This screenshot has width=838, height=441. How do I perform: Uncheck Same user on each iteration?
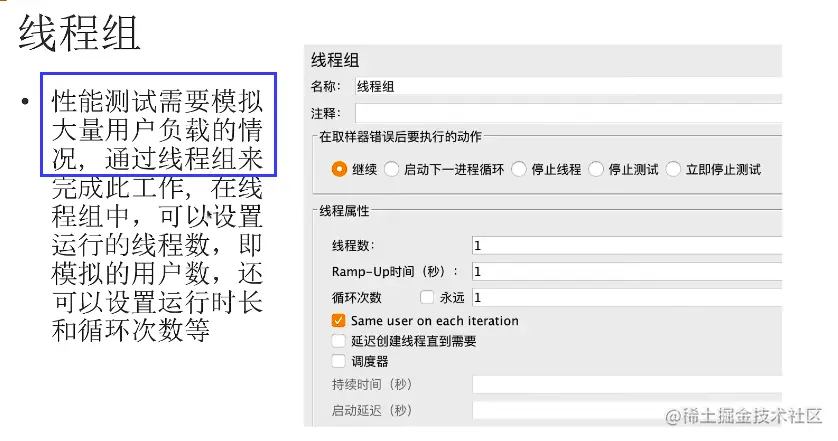coord(338,321)
